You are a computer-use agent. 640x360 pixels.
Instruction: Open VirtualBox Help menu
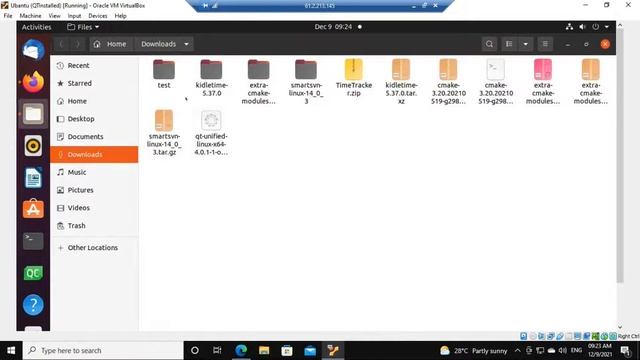(x=120, y=16)
